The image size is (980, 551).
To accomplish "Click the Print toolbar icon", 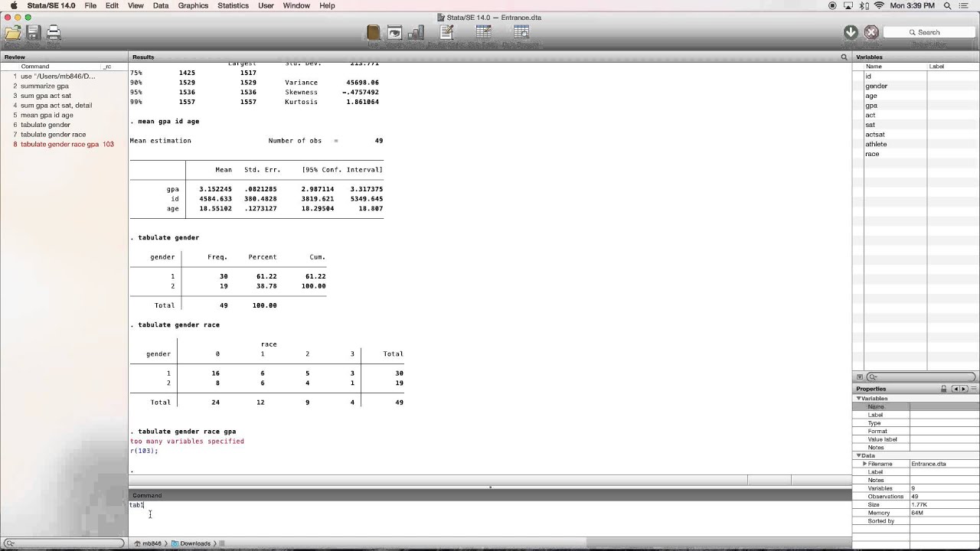I will [54, 32].
